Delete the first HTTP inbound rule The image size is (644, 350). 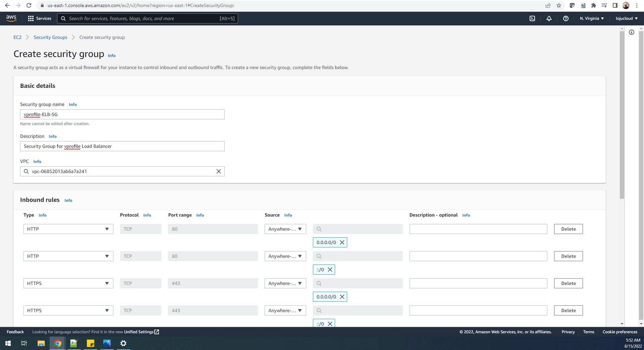(568, 229)
